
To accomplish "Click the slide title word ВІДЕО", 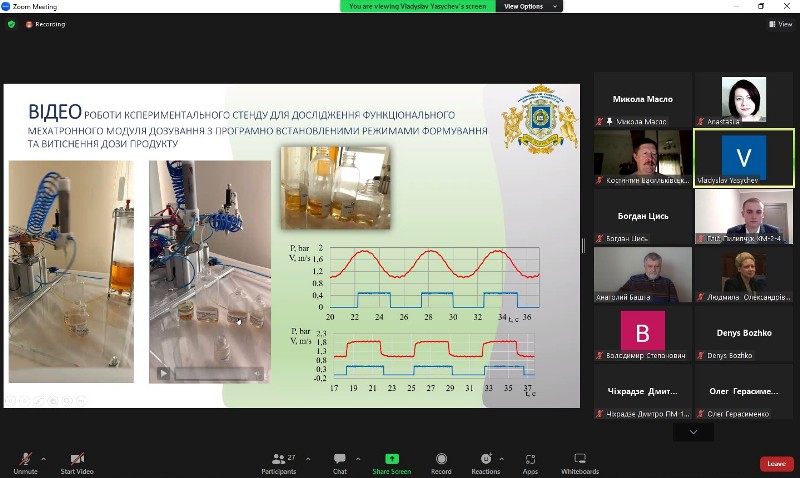I will [x=55, y=112].
